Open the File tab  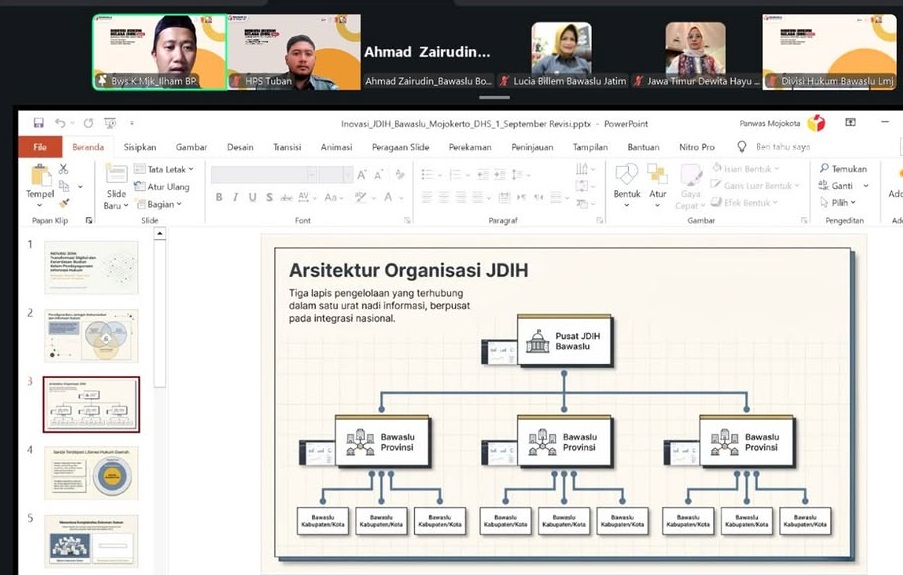click(x=40, y=147)
